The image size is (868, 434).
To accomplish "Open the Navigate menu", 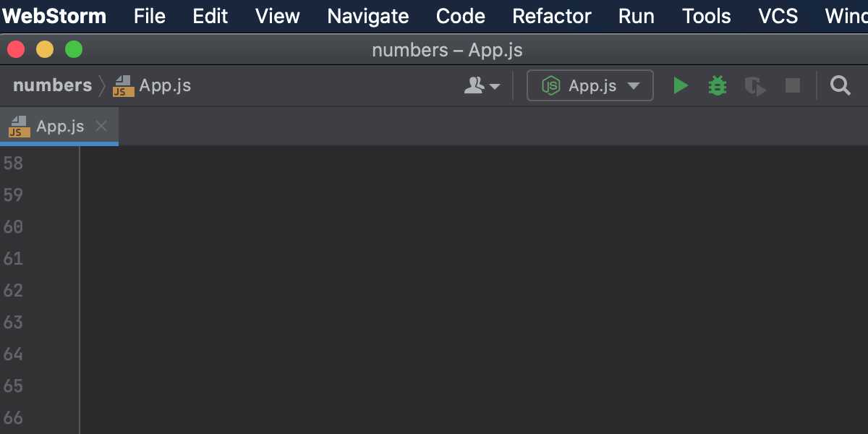I will [x=367, y=16].
